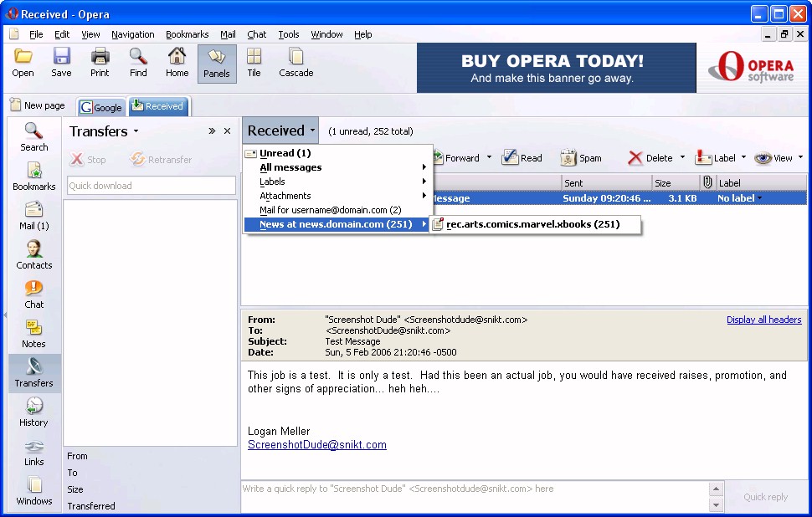The image size is (812, 517).
Task: Open the Contacts panel icon
Action: [x=33, y=249]
